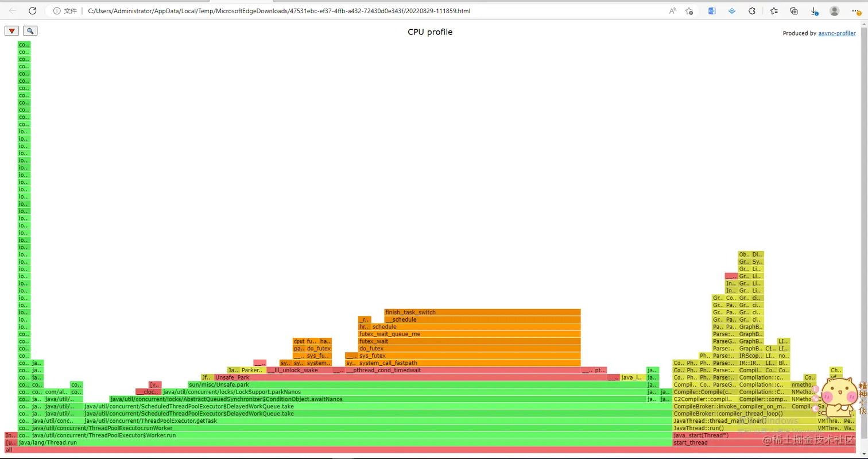Select the java_start(Thread*) frame

[764, 435]
